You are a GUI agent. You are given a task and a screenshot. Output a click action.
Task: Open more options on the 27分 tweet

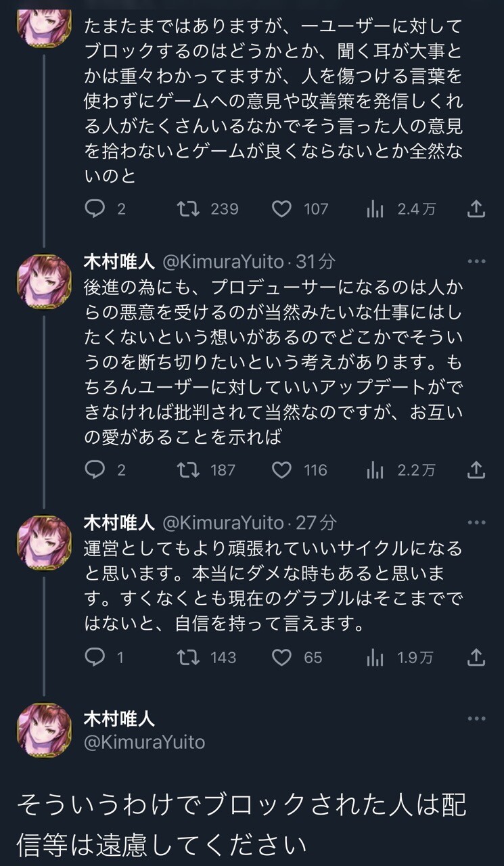point(476,522)
